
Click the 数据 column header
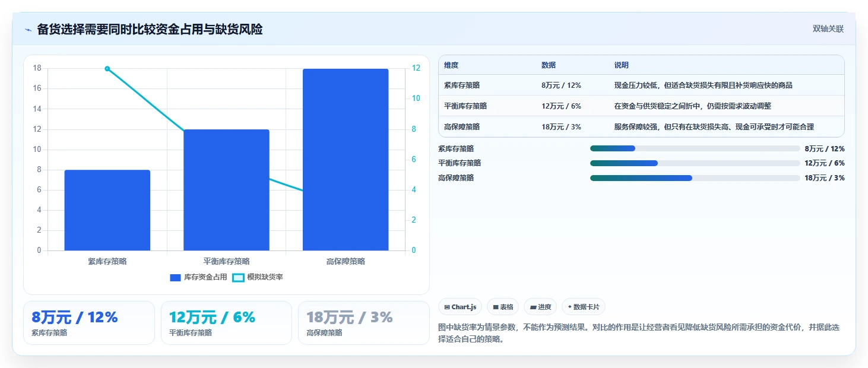click(x=549, y=65)
